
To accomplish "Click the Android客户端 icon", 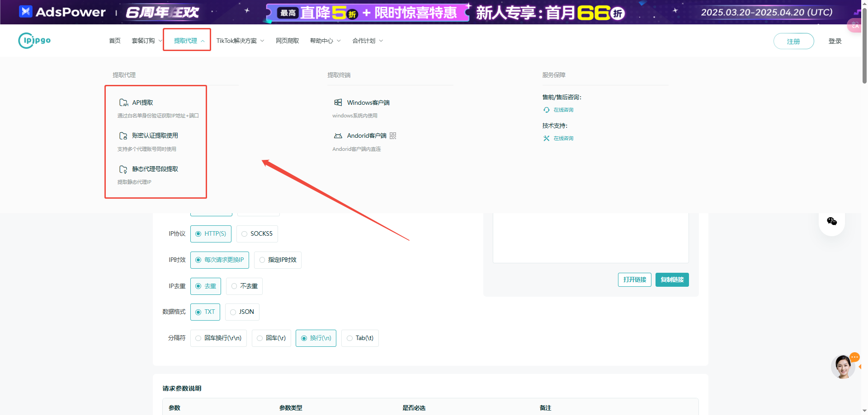I will (338, 135).
